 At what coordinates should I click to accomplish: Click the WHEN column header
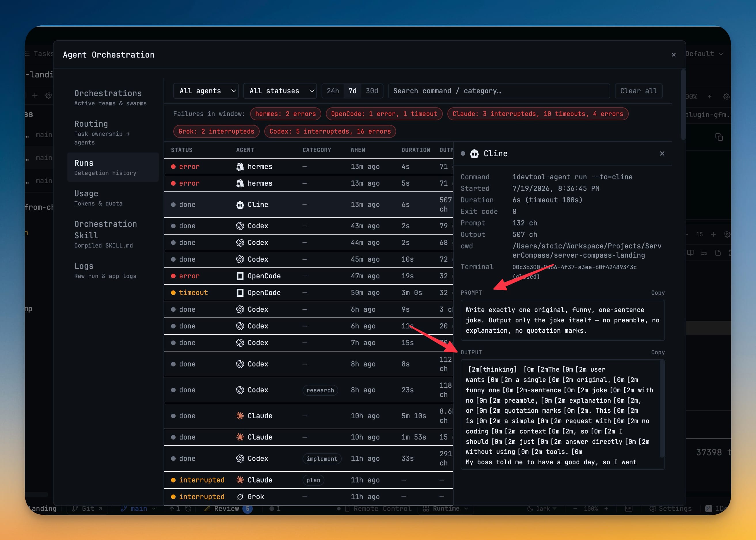click(x=358, y=150)
